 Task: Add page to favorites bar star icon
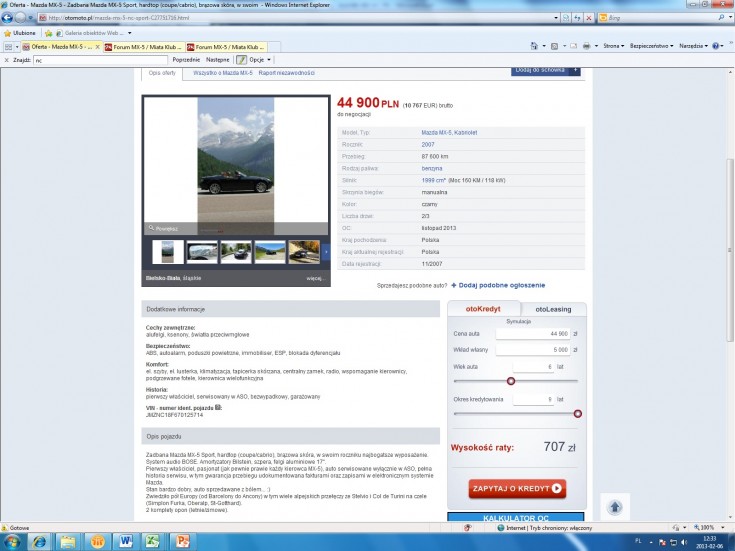[x=48, y=33]
